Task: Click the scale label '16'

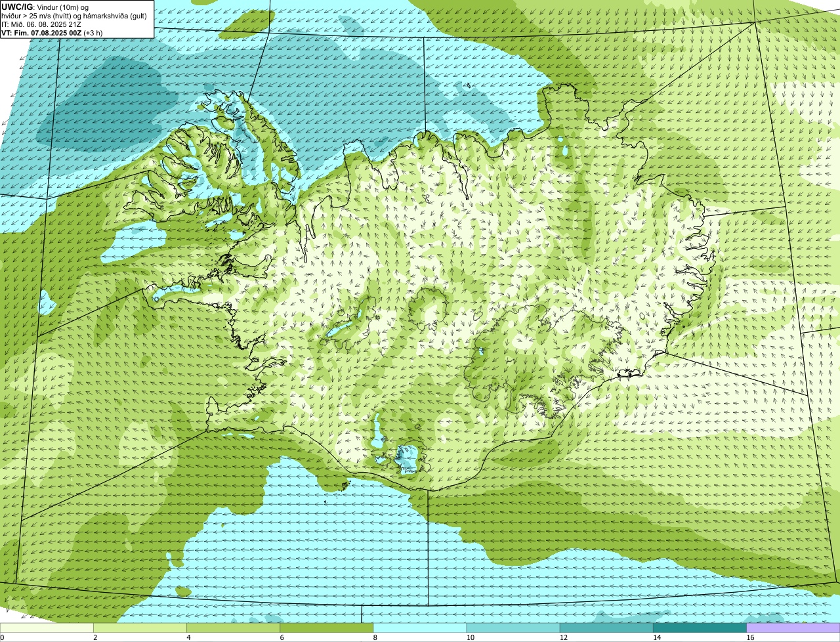Action: pos(749,637)
